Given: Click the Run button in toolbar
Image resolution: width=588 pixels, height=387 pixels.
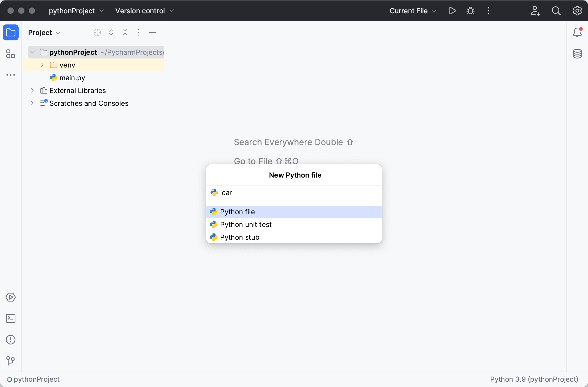Looking at the screenshot, I should [x=452, y=11].
